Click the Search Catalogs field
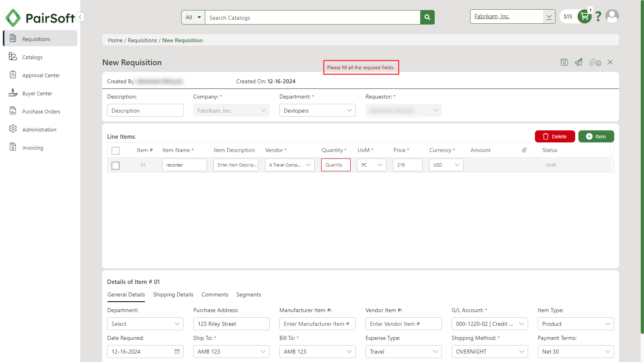Image resolution: width=644 pixels, height=362 pixels. [x=313, y=17]
